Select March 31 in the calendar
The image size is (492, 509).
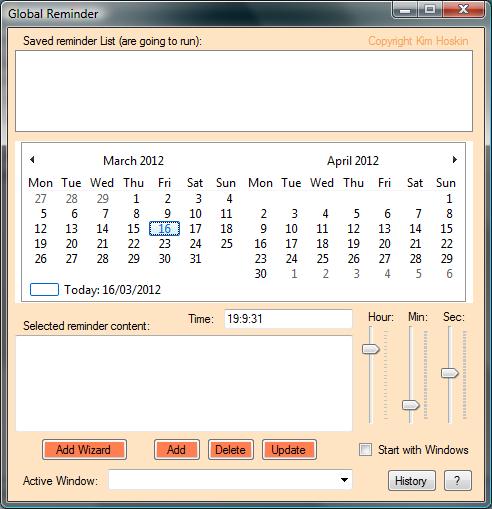point(195,259)
